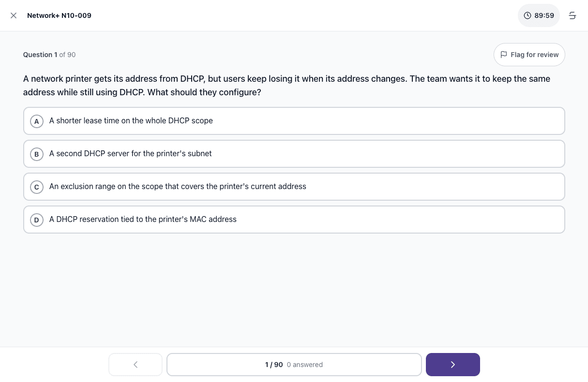Select option A shorter lease time
The height and width of the screenshot is (382, 588).
point(294,121)
